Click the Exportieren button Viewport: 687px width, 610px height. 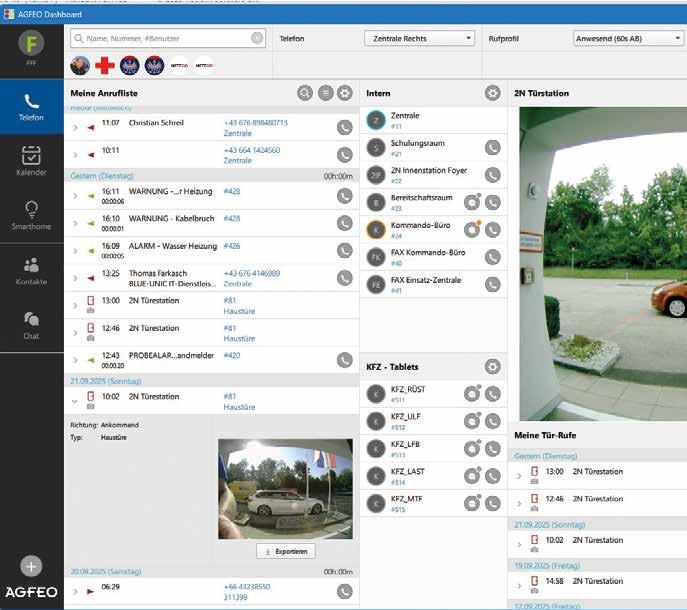point(286,551)
